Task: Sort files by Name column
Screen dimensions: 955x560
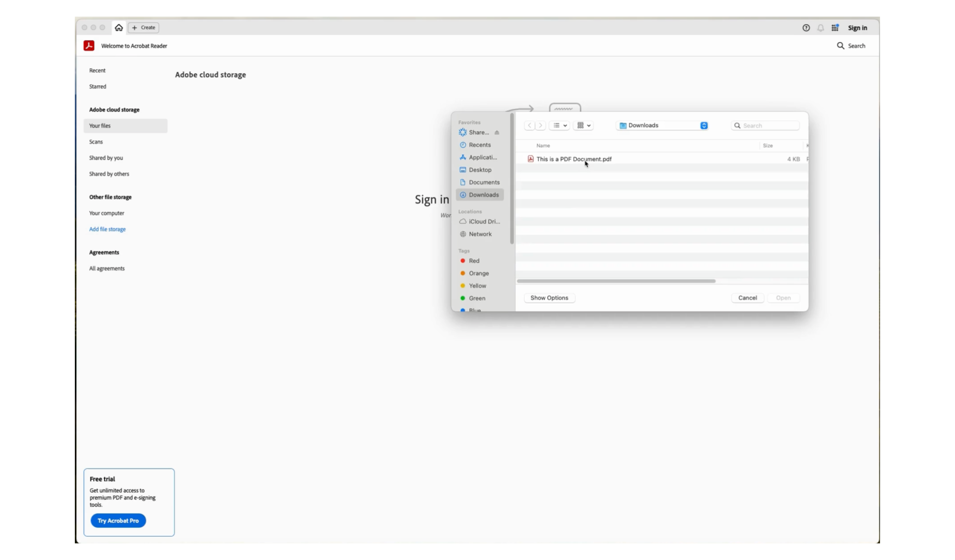Action: pyautogui.click(x=543, y=146)
